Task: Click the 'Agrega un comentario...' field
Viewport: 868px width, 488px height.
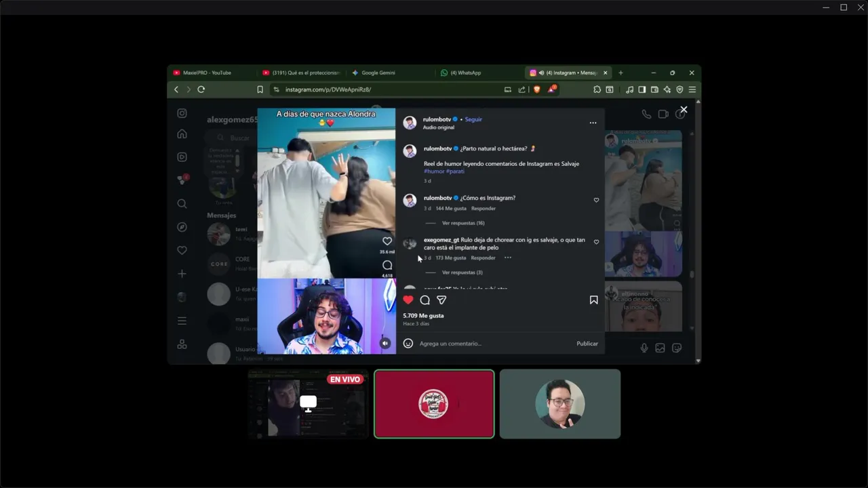Action: (x=494, y=344)
